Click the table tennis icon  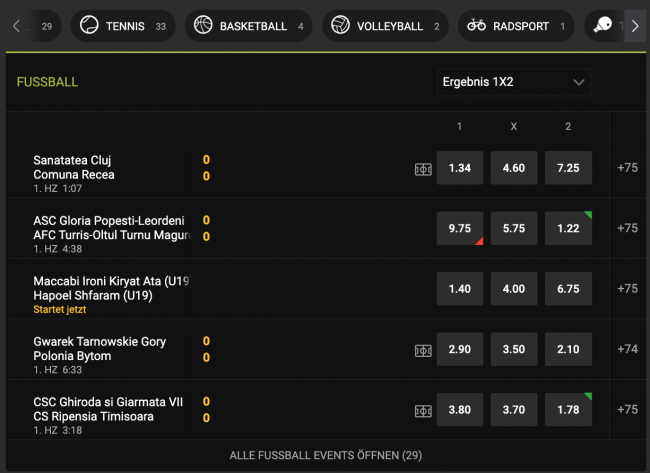click(603, 26)
